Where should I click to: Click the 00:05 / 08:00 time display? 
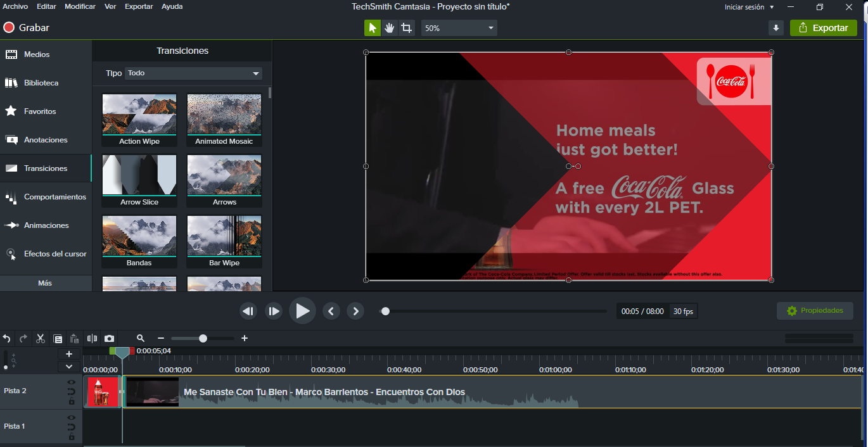[x=642, y=312]
